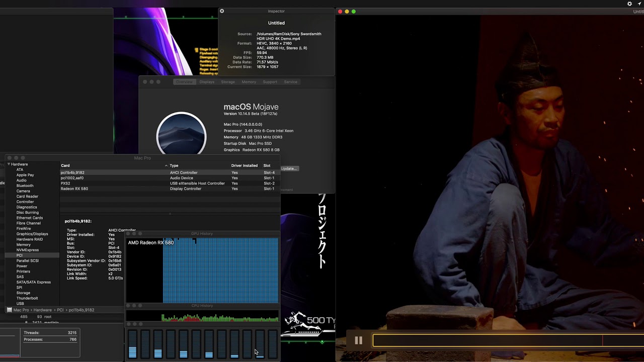The width and height of the screenshot is (644, 362).
Task: Click the Mac Pro computer icon in the path bar
Action: point(9,310)
